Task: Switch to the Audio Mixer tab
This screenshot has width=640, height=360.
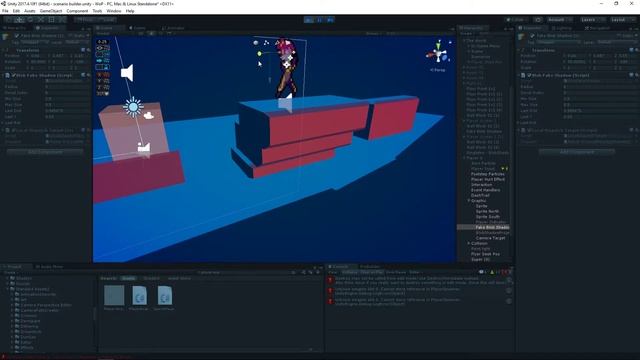Action: point(49,267)
